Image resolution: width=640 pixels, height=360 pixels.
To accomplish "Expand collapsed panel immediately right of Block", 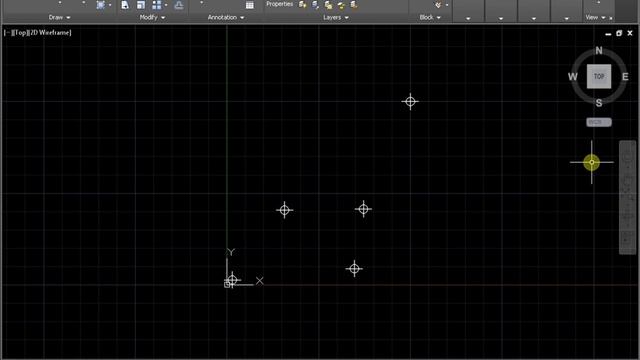I will coord(468,18).
